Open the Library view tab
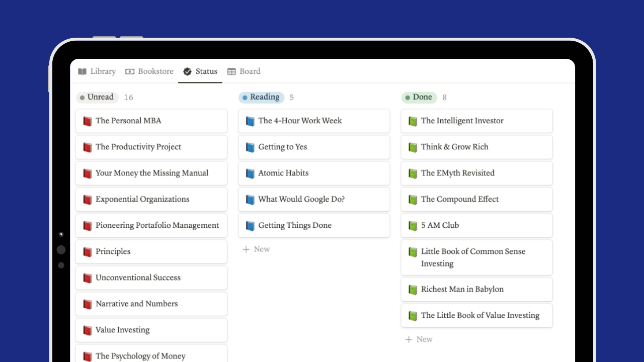This screenshot has height=362, width=644. [97, 71]
